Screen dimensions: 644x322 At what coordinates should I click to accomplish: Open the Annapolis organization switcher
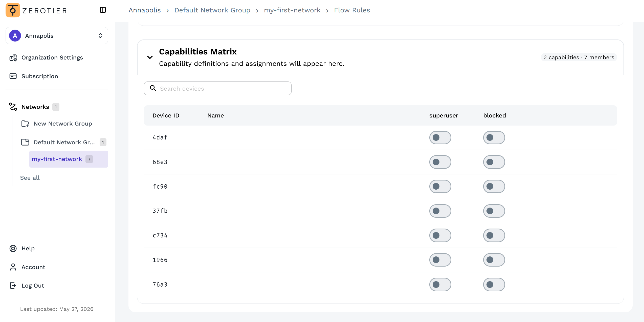click(57, 36)
